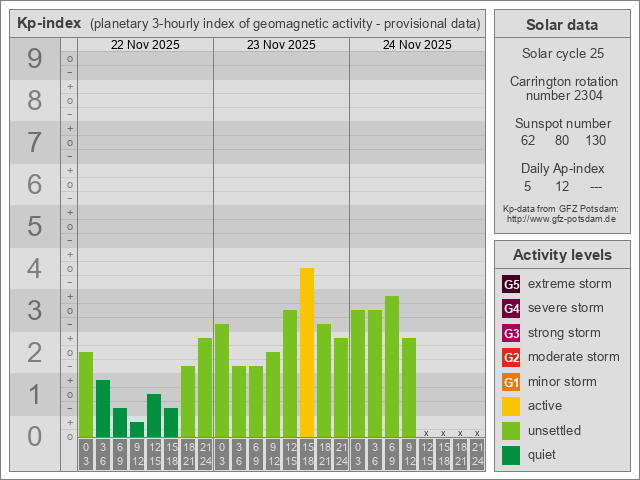
Task: Select the Daily Ap-index value 12
Action: 562,186
